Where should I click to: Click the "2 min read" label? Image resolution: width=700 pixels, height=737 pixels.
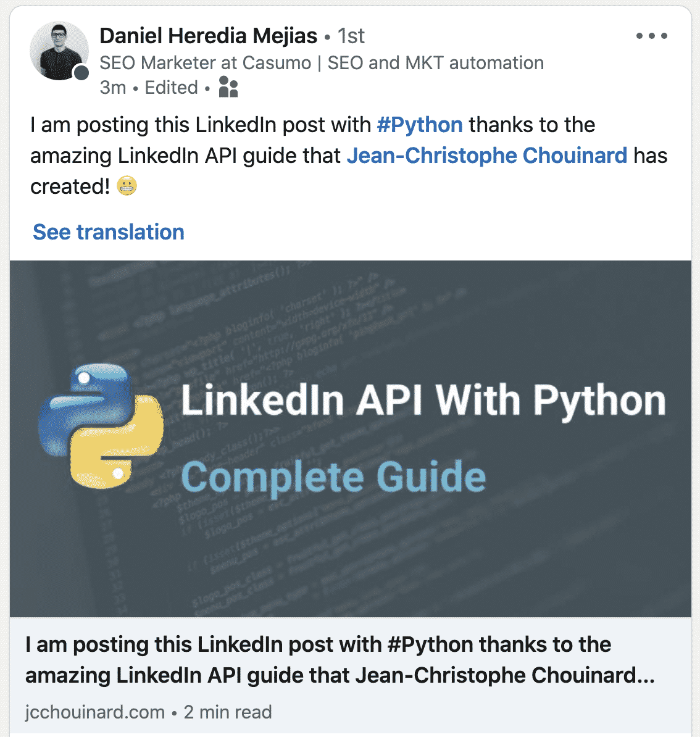click(x=228, y=712)
